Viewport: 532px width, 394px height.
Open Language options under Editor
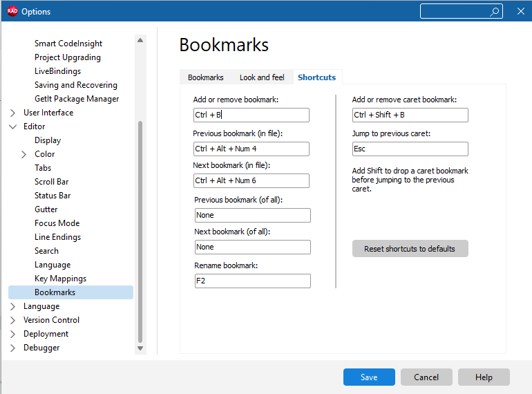point(53,265)
